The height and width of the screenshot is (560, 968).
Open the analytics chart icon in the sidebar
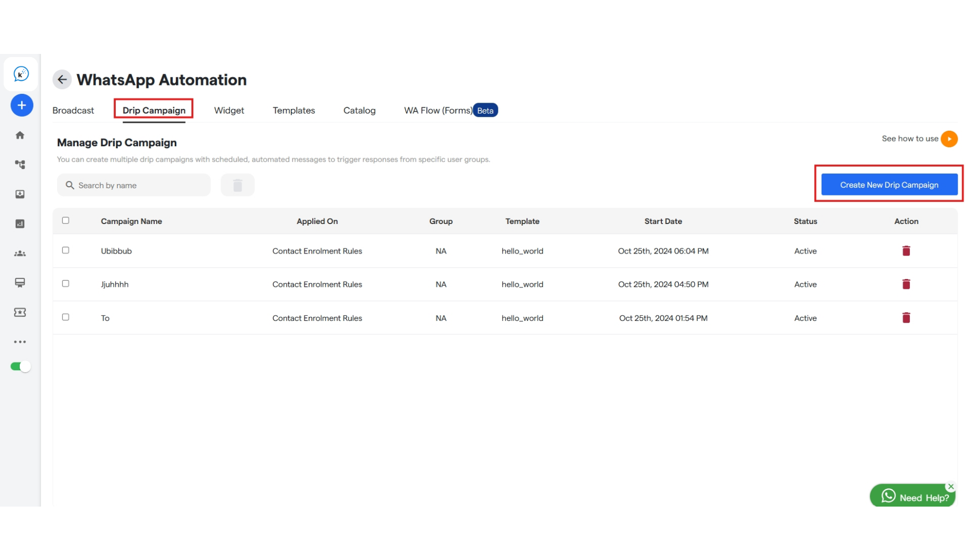tap(20, 224)
